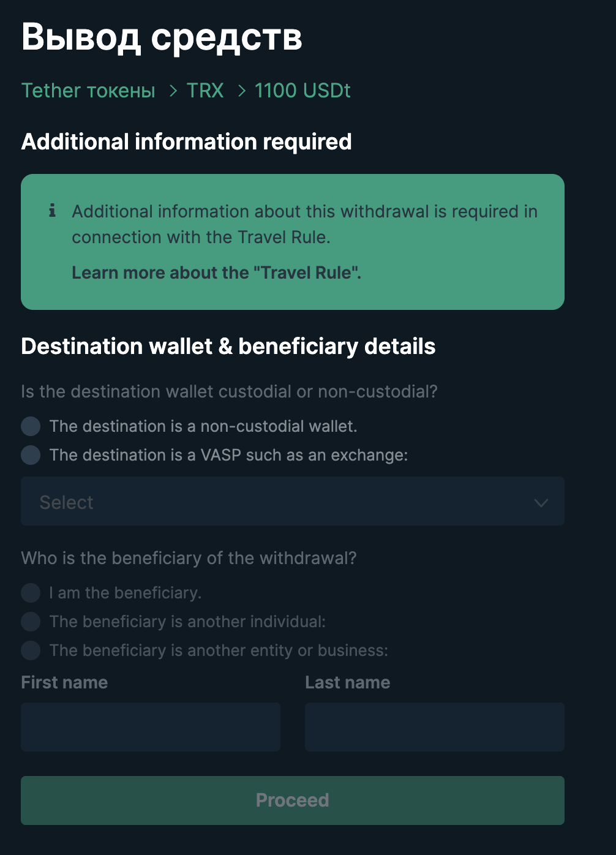616x855 pixels.
Task: Open 'Learn more about the Travel Rule' link
Action: coord(217,273)
